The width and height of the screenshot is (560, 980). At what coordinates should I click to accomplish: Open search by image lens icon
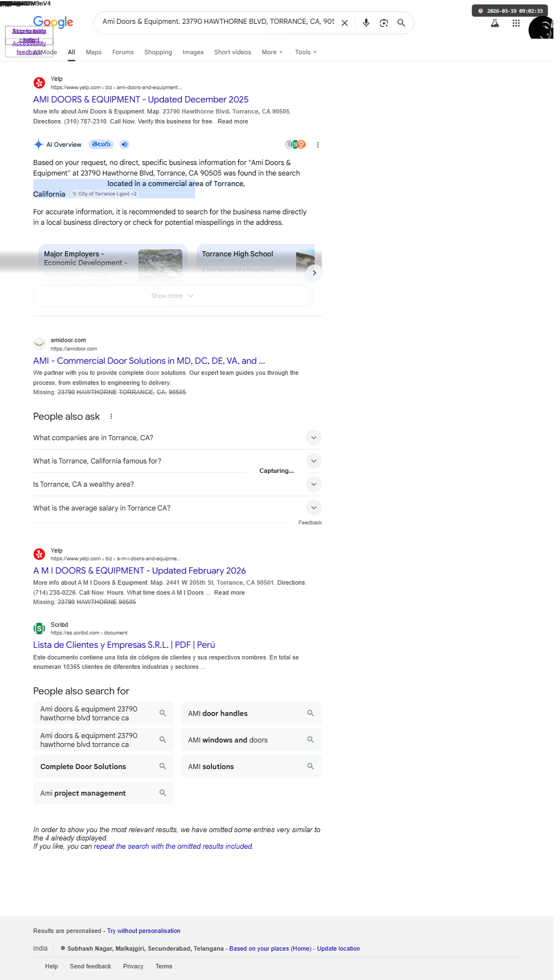click(383, 23)
